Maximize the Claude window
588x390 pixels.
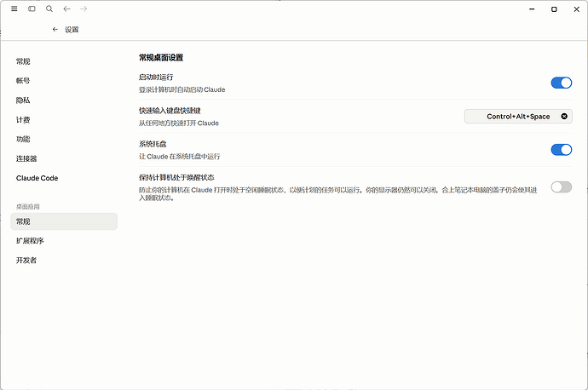point(554,9)
